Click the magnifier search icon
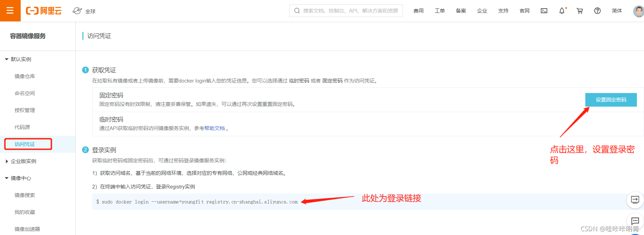The image size is (644, 235). [297, 11]
